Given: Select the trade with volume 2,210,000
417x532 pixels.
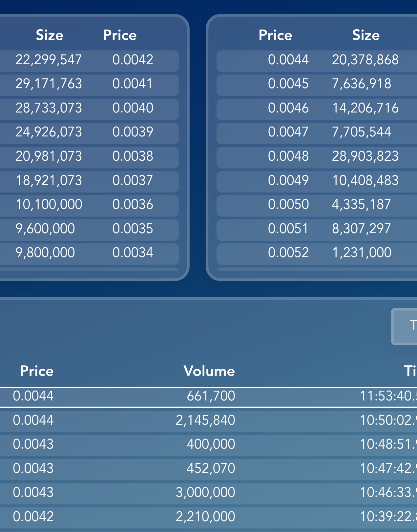Looking at the screenshot, I should [208, 517].
